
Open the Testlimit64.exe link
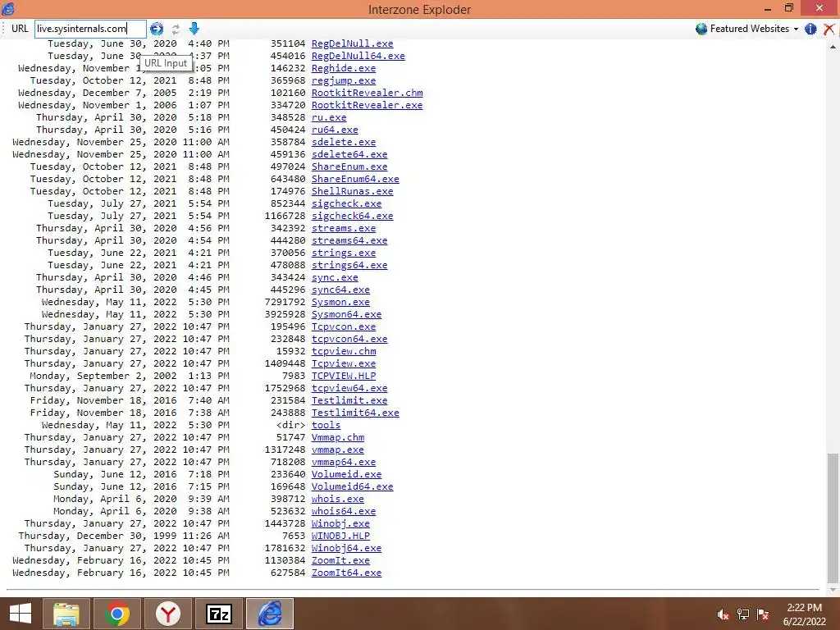tap(355, 413)
